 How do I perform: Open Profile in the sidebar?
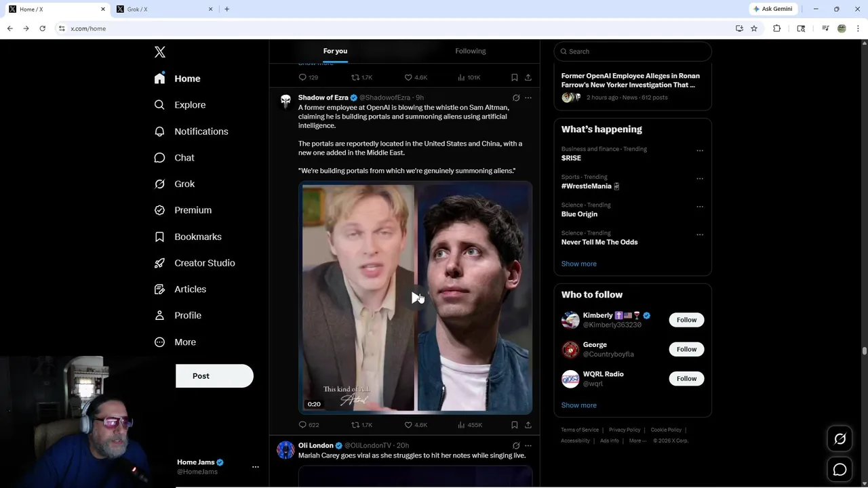[178, 316]
